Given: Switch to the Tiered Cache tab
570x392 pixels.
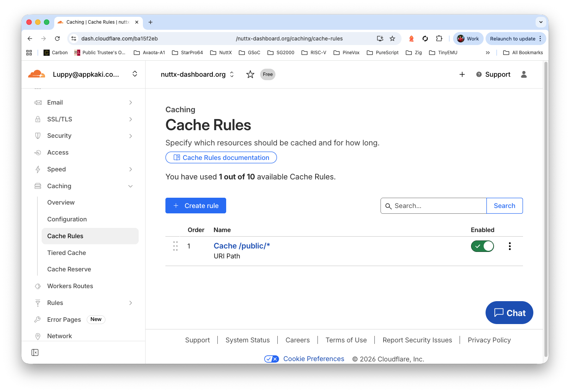Looking at the screenshot, I should click(66, 253).
